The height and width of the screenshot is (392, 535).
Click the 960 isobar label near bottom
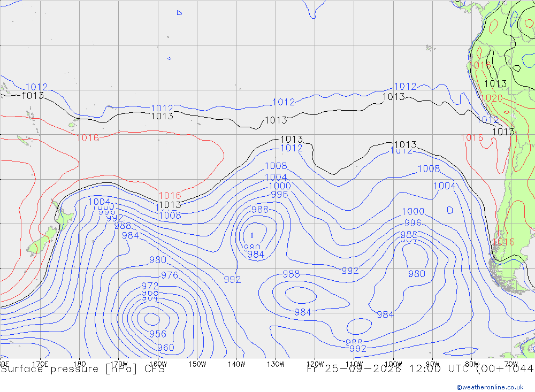coord(166,348)
